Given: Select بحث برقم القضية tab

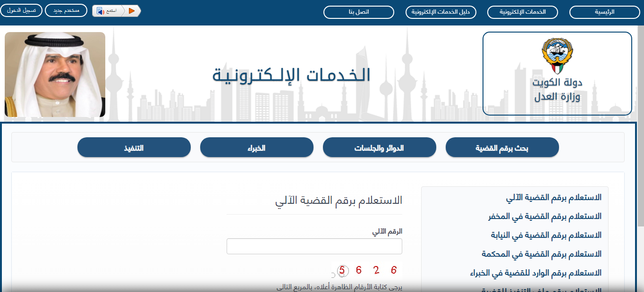Looking at the screenshot, I should (x=502, y=148).
